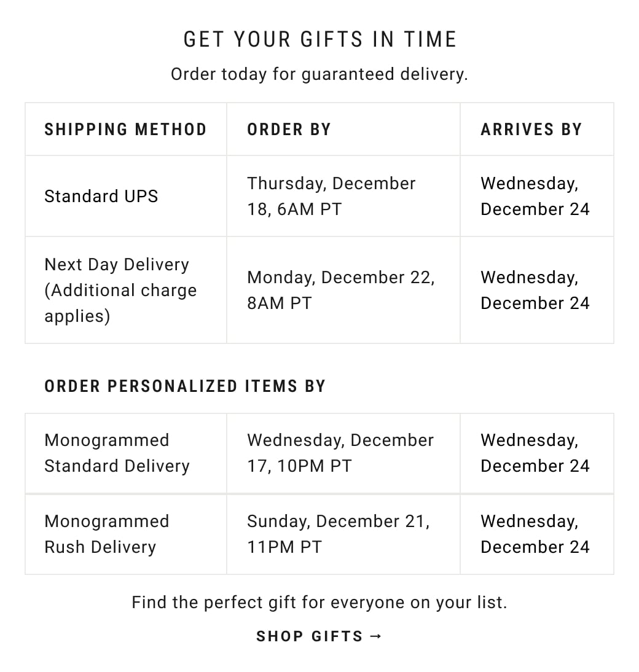Screen dimensions: 639x672
Task: Click the Wednesday, December 17, 10PM PT deadline
Action: click(340, 453)
